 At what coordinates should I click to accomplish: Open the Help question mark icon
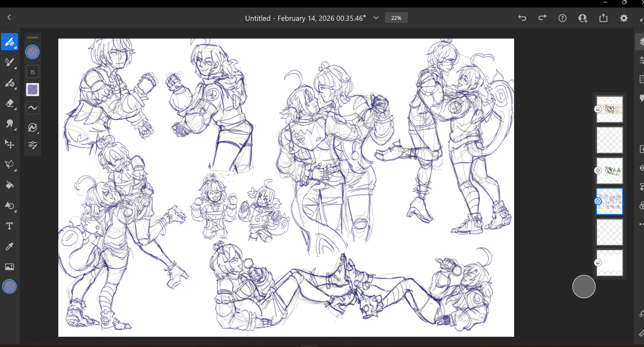click(563, 18)
